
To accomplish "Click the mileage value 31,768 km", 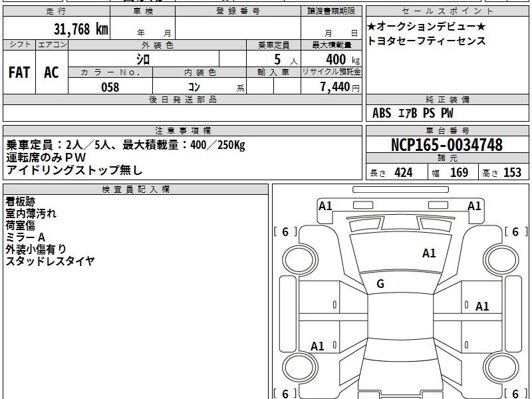I will coord(81,29).
